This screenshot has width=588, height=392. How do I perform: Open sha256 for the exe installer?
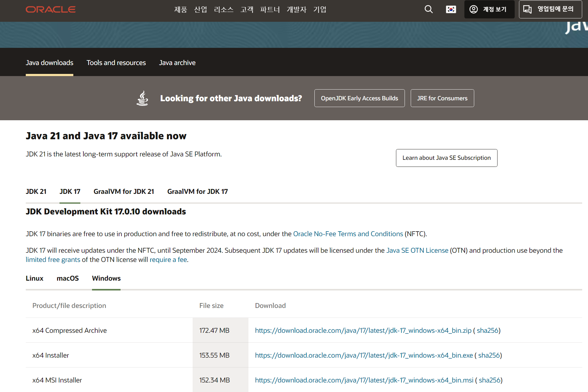[x=489, y=355]
